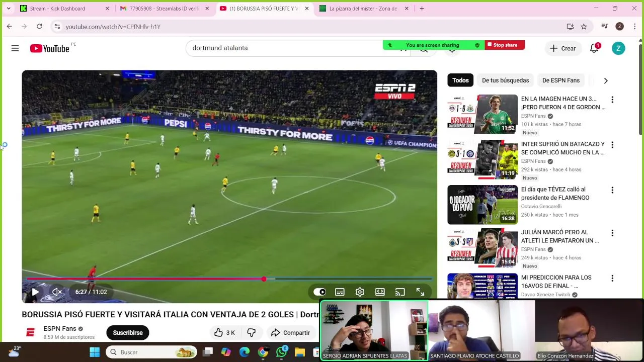Go back in browser history

(x=9, y=27)
